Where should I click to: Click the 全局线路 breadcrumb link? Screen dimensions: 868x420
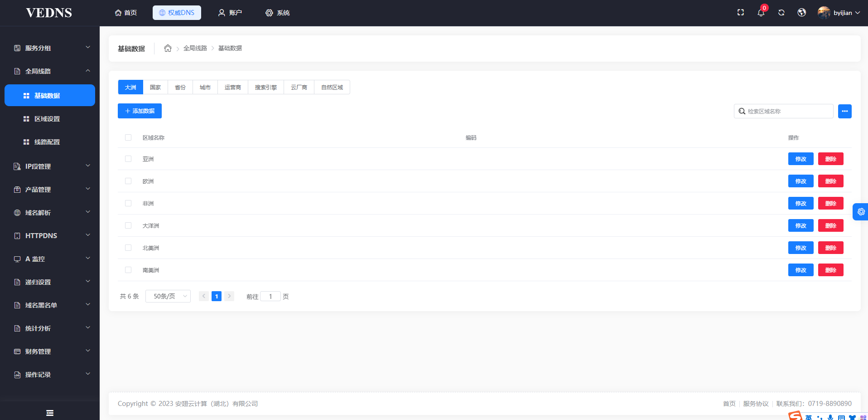195,48
